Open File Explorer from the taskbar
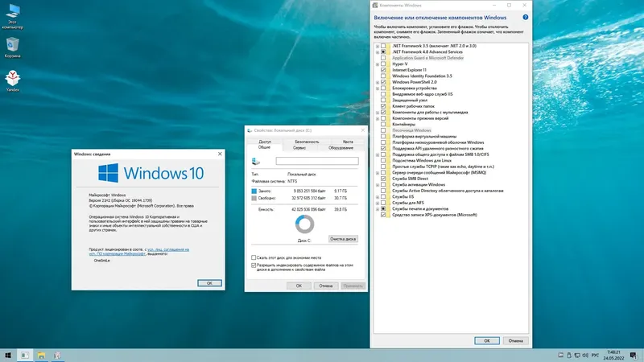This screenshot has height=362, width=644. [x=41, y=356]
